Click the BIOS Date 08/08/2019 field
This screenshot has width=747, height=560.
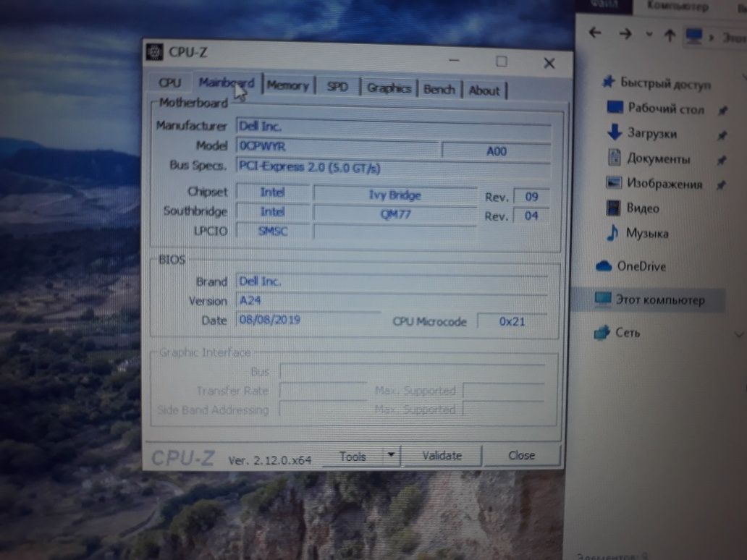tap(308, 320)
